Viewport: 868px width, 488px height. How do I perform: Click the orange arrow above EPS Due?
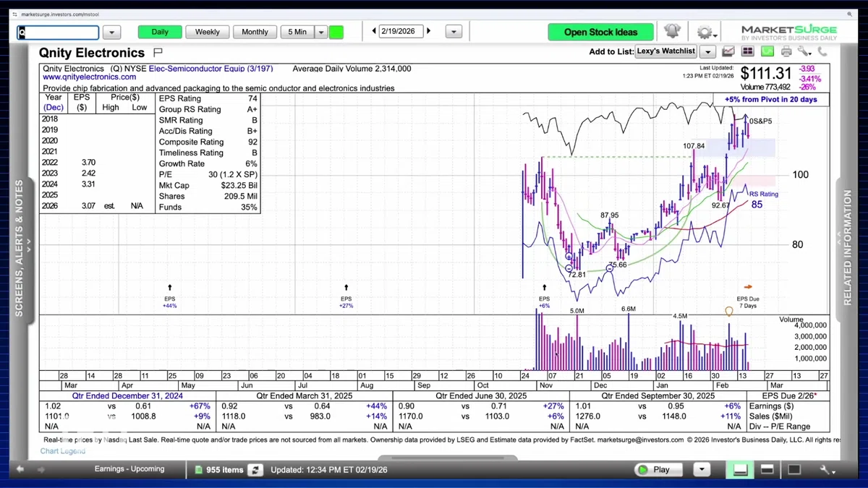[x=749, y=287]
